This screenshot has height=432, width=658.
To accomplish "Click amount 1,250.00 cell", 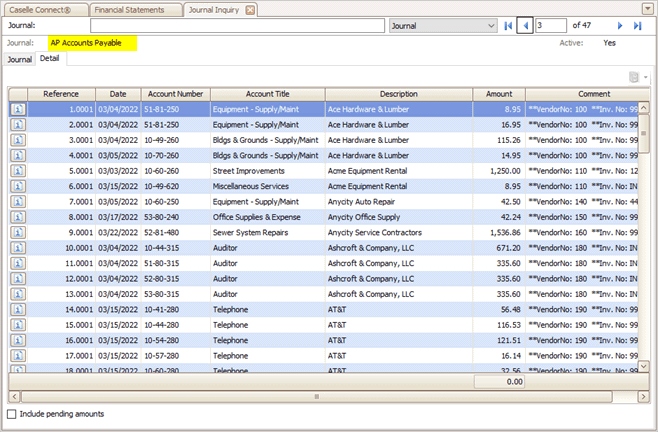I will click(499, 171).
